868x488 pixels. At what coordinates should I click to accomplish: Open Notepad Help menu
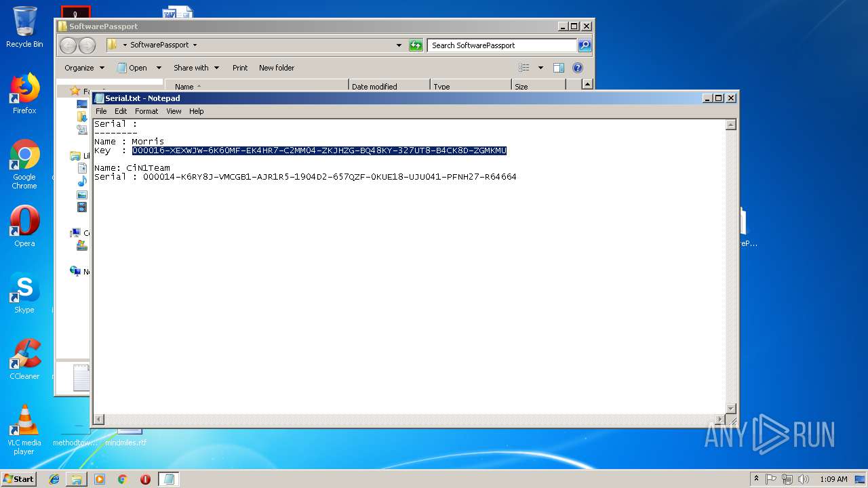(197, 111)
